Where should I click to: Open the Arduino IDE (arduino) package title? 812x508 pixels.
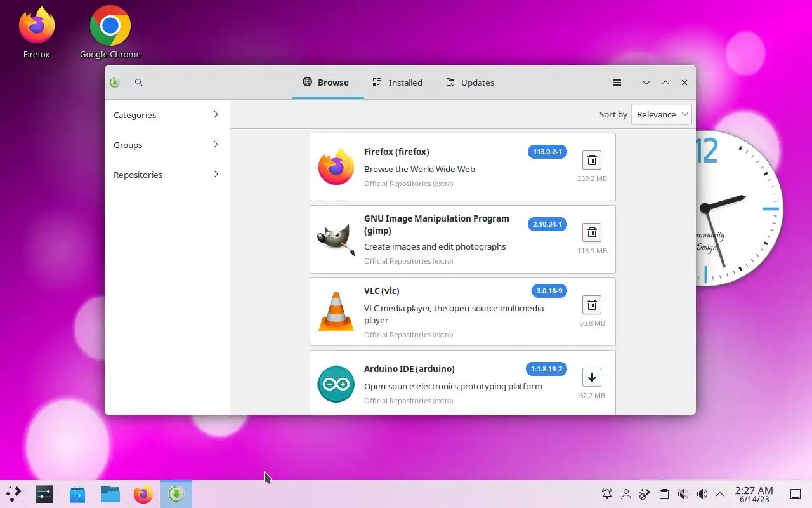click(x=409, y=369)
